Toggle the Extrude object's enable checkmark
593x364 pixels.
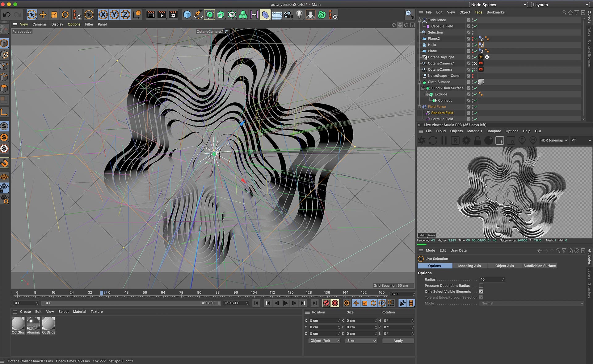tap(476, 94)
